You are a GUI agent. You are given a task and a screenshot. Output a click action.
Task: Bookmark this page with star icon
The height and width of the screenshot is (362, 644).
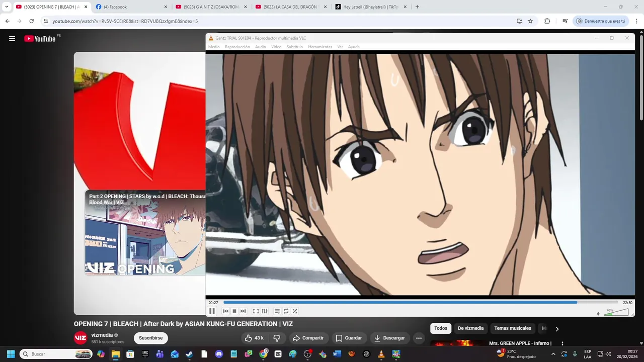(530, 21)
